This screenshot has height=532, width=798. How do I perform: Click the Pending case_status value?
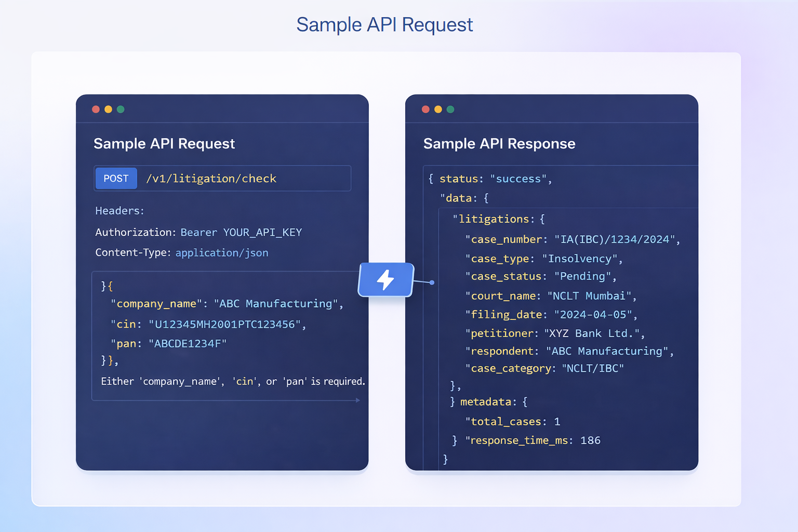(x=582, y=276)
